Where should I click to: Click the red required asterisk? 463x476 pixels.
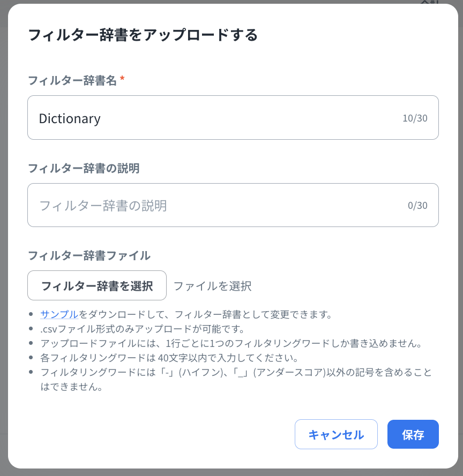pyautogui.click(x=122, y=79)
